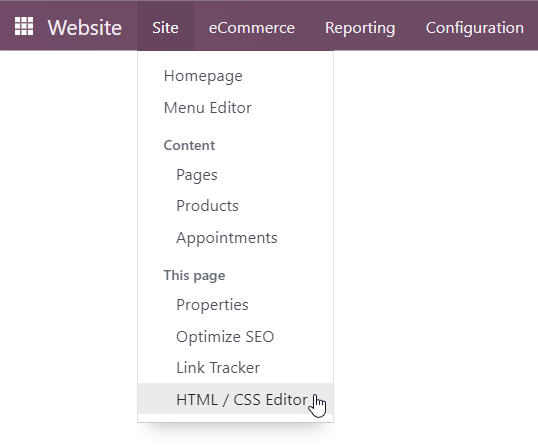This screenshot has height=448, width=538.
Task: Open the Configuration menu
Action: [x=475, y=27]
